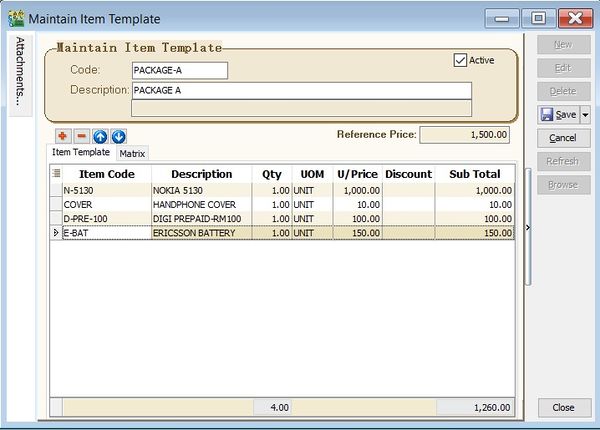600x430 pixels.
Task: Click the Save button
Action: [x=558, y=115]
